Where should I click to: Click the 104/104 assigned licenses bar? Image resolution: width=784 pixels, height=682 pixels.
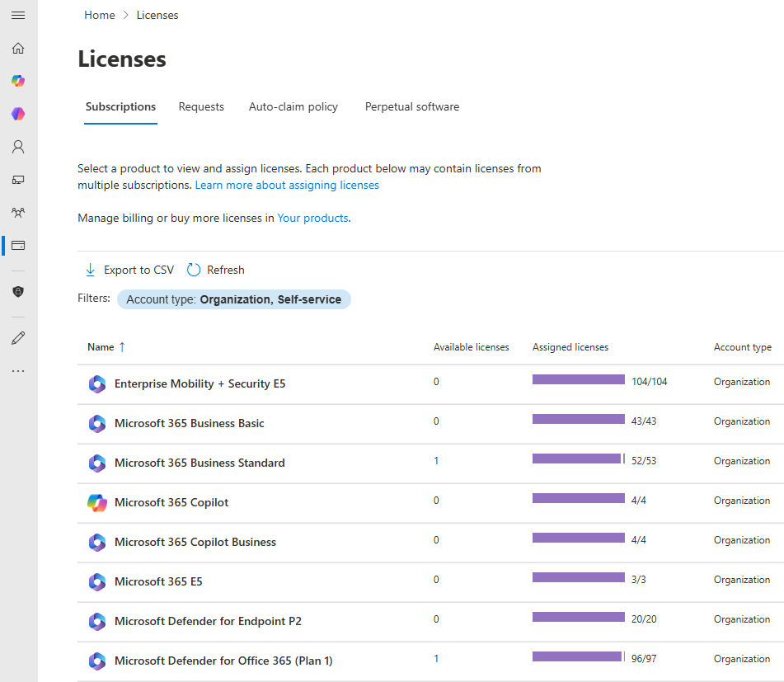[x=579, y=379]
